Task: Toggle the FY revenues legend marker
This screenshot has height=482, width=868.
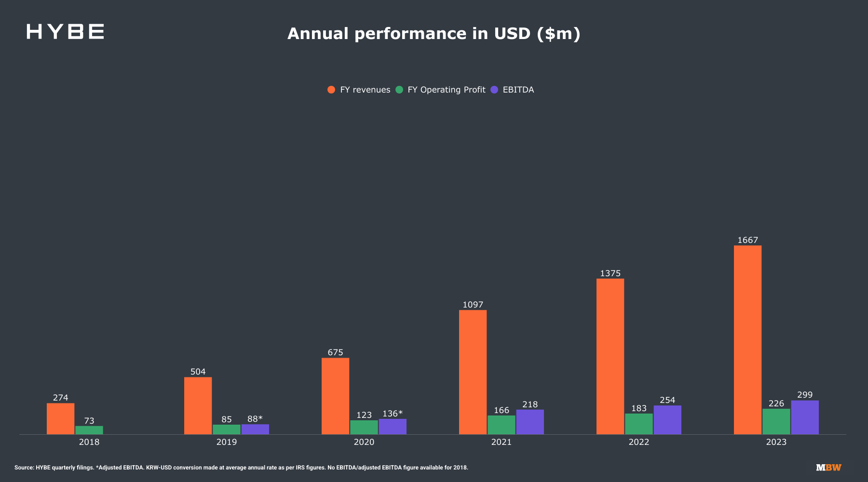Action: point(331,90)
